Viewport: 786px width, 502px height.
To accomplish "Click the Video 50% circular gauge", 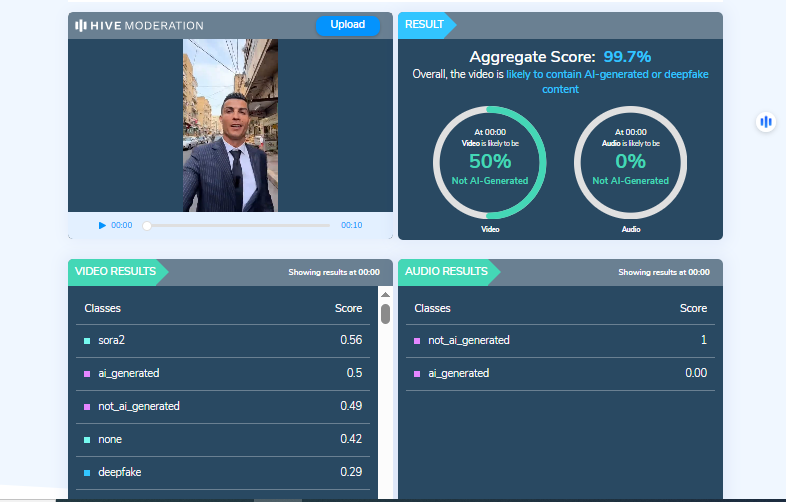I will (490, 161).
